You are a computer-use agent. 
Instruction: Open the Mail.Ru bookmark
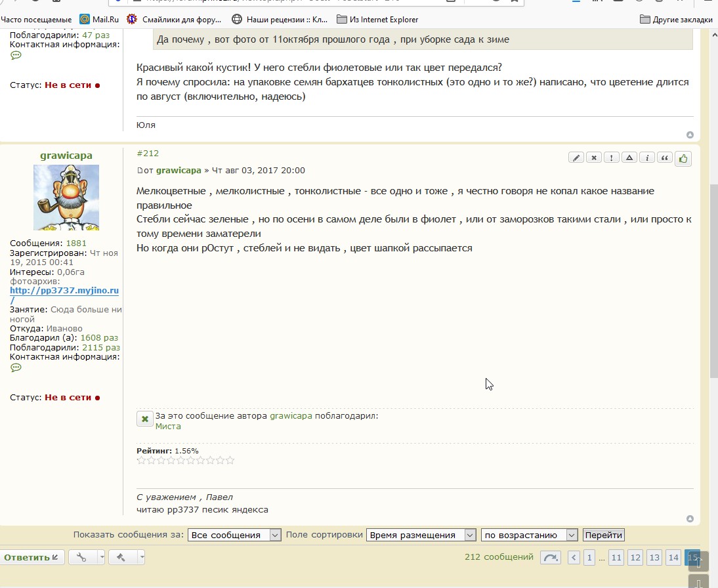point(99,19)
